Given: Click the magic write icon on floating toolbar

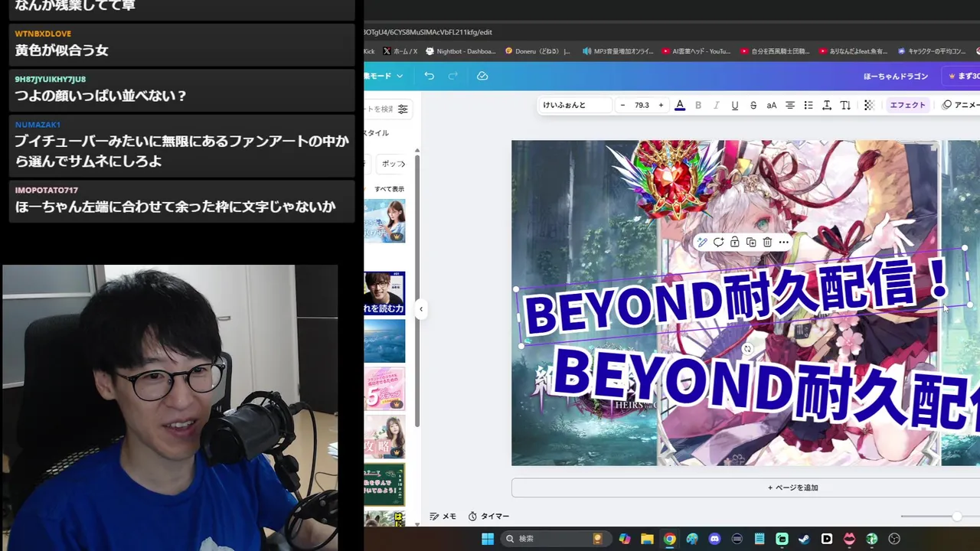Looking at the screenshot, I should pos(701,243).
